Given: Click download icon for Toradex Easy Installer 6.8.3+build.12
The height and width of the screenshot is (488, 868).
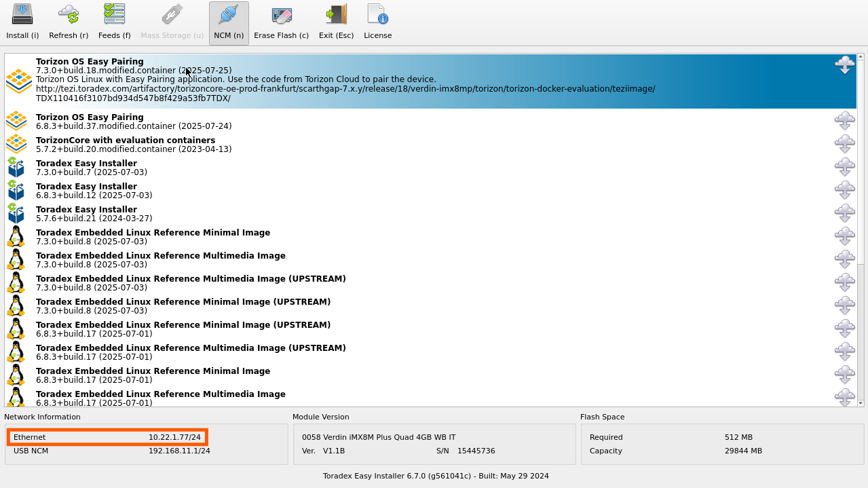Looking at the screenshot, I should [845, 190].
